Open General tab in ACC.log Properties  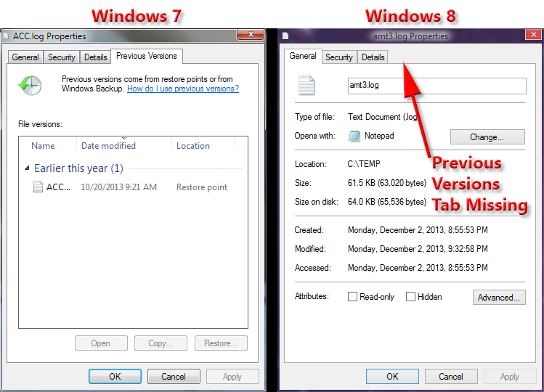[25, 57]
